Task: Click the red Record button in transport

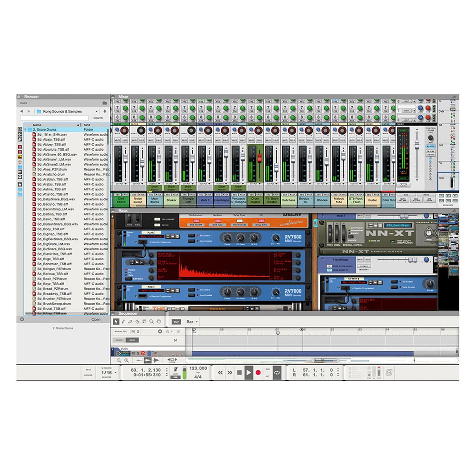Action: (258, 373)
